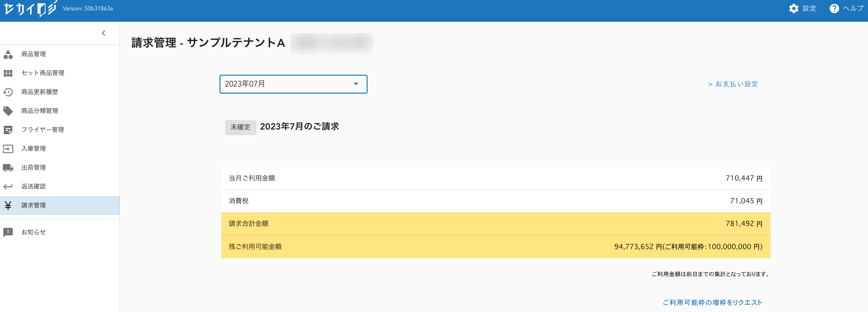Click the 入庫管理 inbound arrow icon
868x312 pixels.
tap(8, 149)
